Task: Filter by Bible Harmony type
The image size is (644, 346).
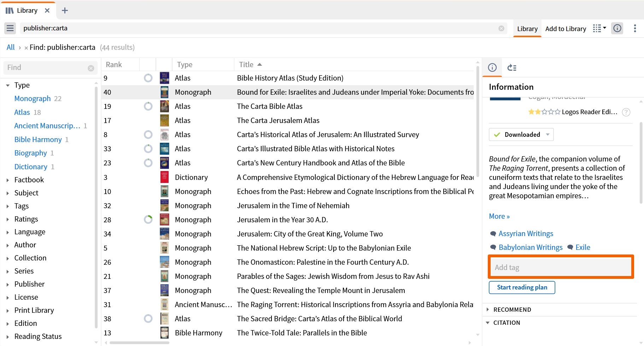Action: click(38, 140)
